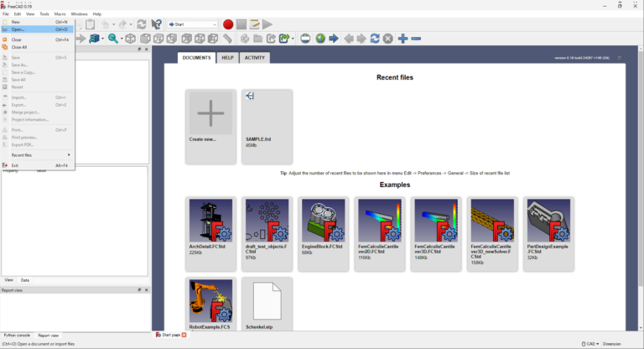Click the refresh recompute icon
644x349 pixels.
[x=141, y=24]
